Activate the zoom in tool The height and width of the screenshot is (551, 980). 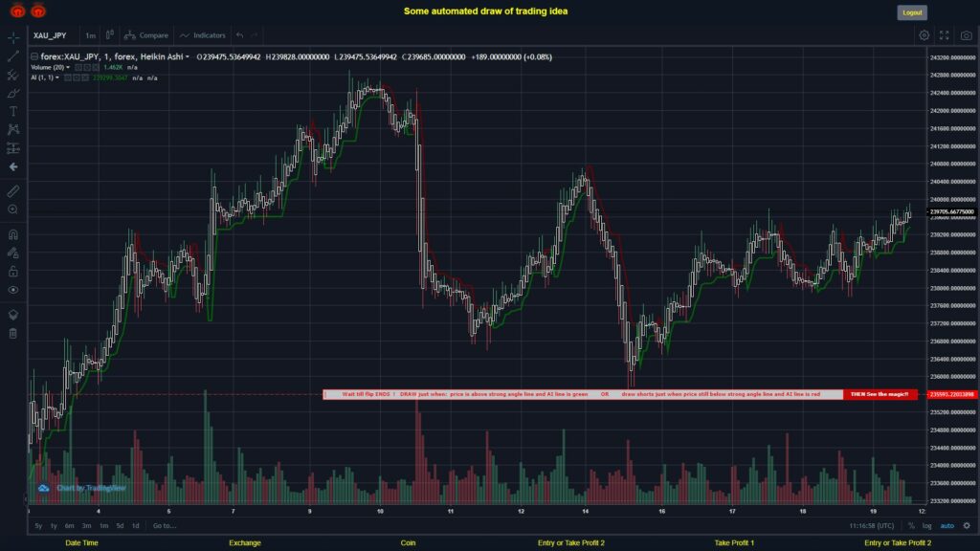pyautogui.click(x=13, y=209)
